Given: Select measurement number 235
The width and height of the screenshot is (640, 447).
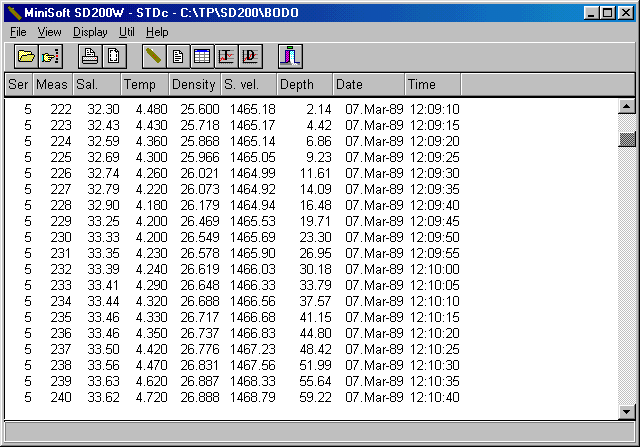Looking at the screenshot, I should point(61,317).
